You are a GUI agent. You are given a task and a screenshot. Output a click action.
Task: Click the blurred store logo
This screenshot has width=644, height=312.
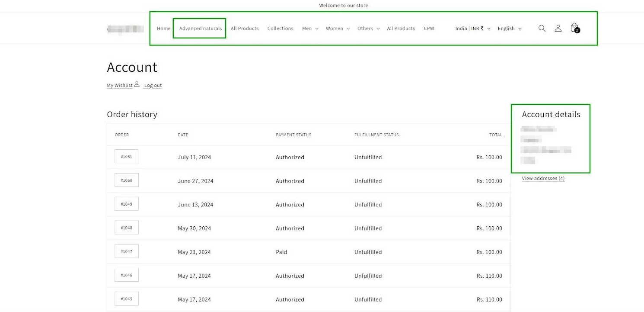125,29
